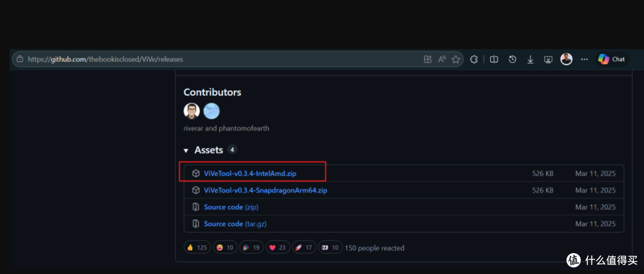The width and height of the screenshot is (644, 274).
Task: Click Mar 11, 2025 date in Source code (zip) row
Action: coord(596,207)
